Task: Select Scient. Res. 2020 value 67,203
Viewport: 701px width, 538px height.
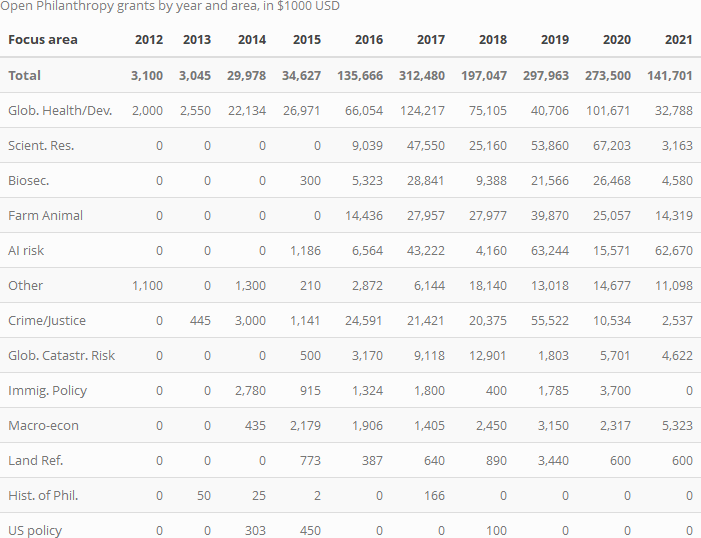Action: click(x=612, y=145)
